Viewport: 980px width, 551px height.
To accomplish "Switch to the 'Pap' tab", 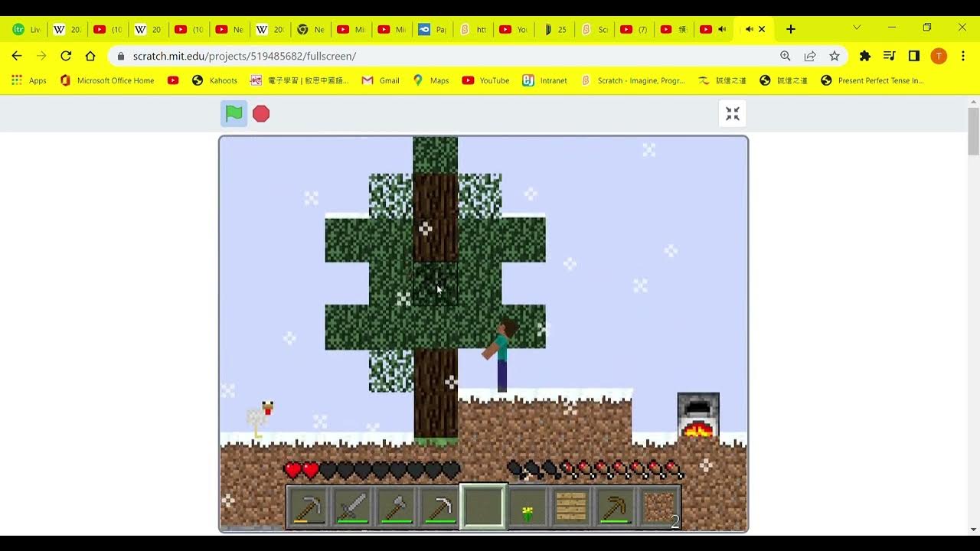I will coord(433,29).
